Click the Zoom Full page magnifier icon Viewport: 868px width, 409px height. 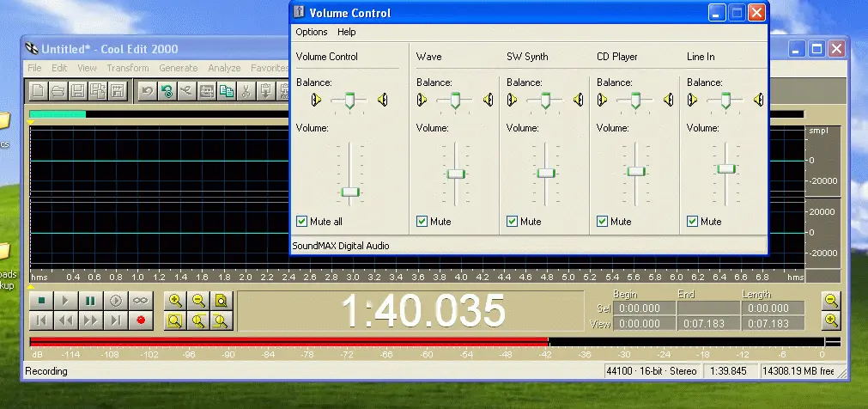point(221,301)
